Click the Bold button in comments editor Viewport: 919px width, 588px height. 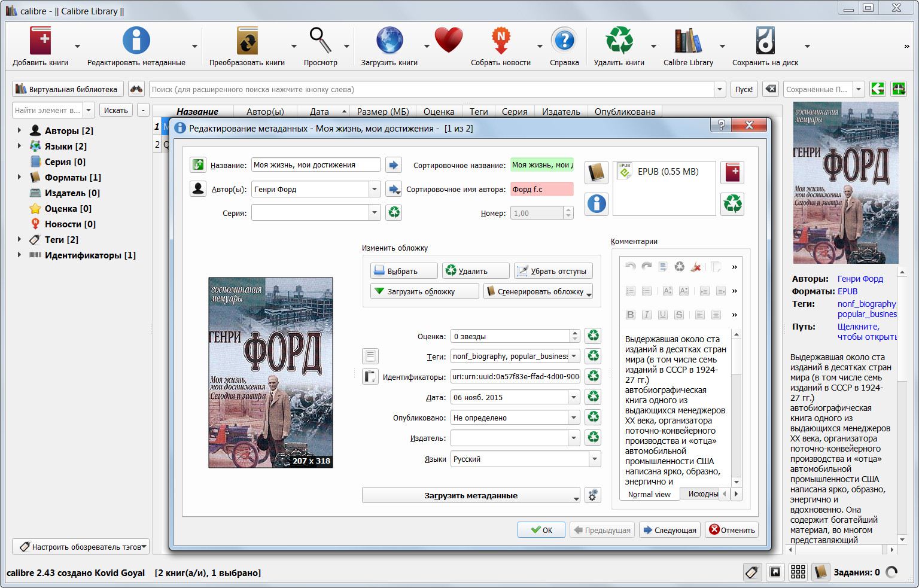[x=631, y=315]
